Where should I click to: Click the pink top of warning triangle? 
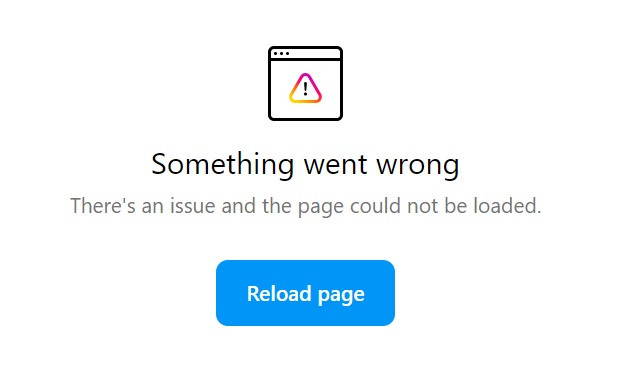[305, 75]
